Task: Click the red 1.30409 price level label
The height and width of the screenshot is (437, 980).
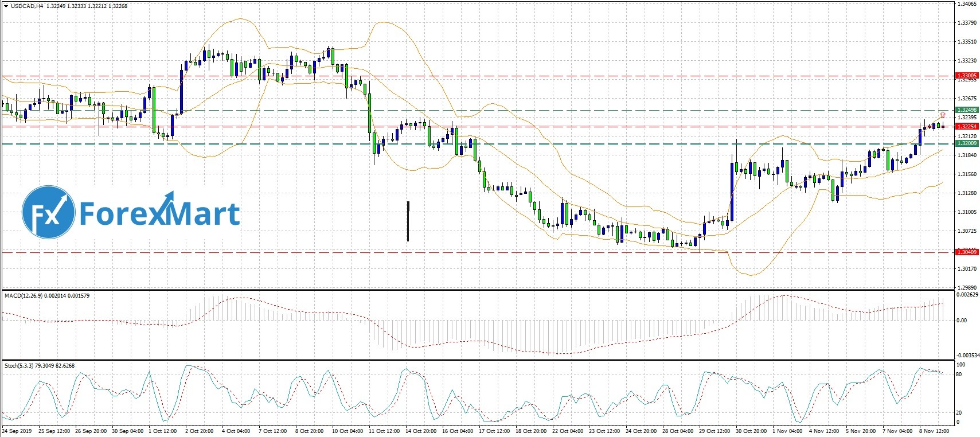Action: tap(967, 252)
